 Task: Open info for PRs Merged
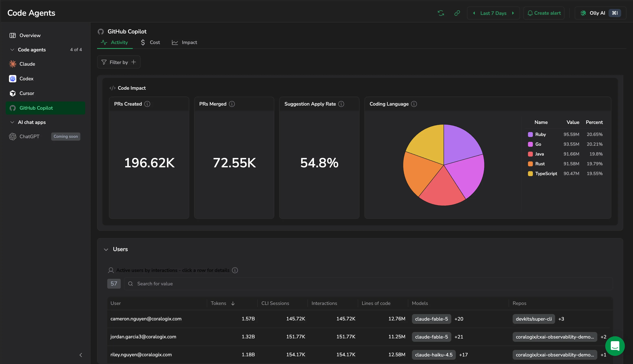[x=232, y=104]
